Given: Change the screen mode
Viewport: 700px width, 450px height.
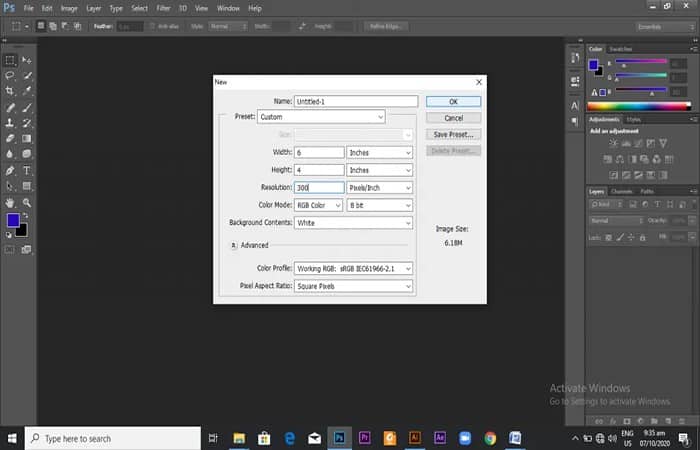Looking at the screenshot, I should coord(26,250).
